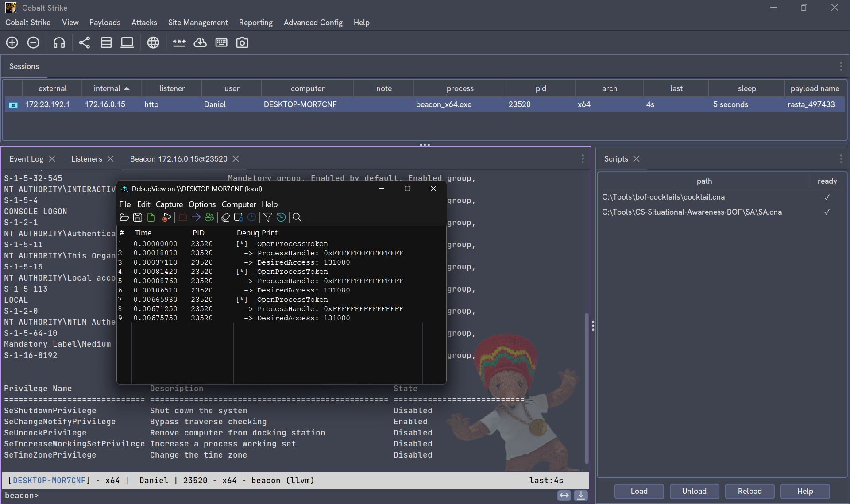The image size is (850, 504).
Task: Open listeners via headphones icon
Action: 59,42
